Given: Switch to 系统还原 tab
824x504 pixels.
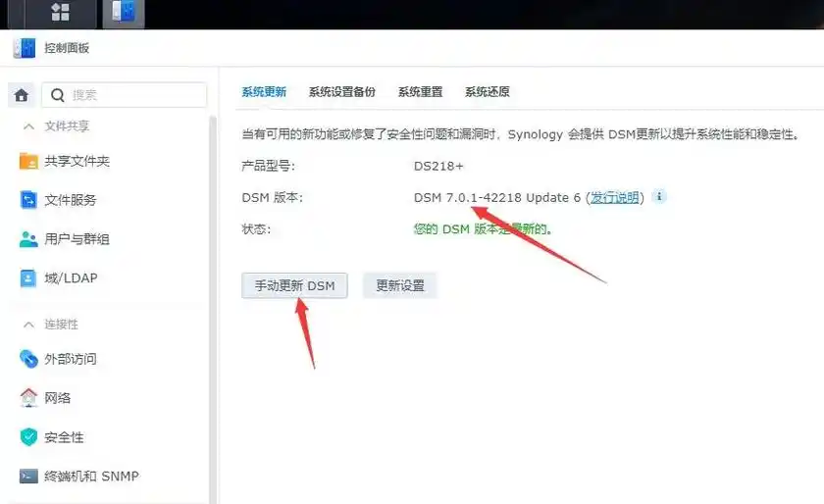Looking at the screenshot, I should tap(488, 92).
